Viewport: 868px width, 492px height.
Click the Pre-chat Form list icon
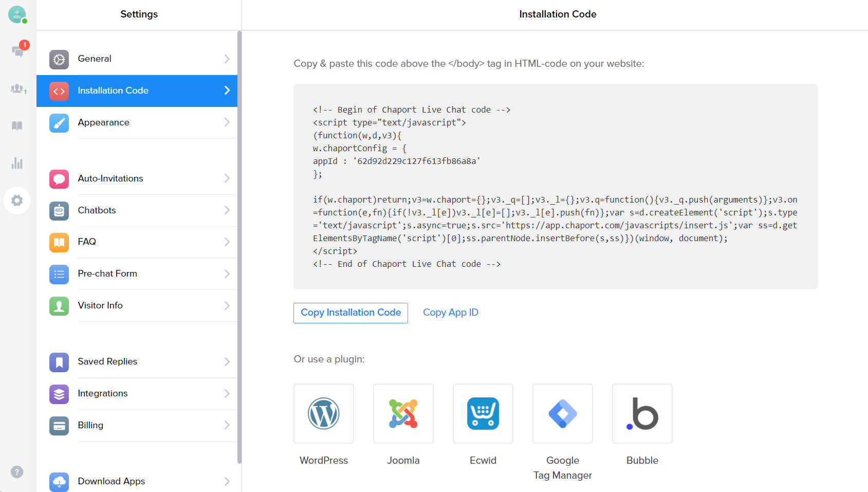(59, 274)
